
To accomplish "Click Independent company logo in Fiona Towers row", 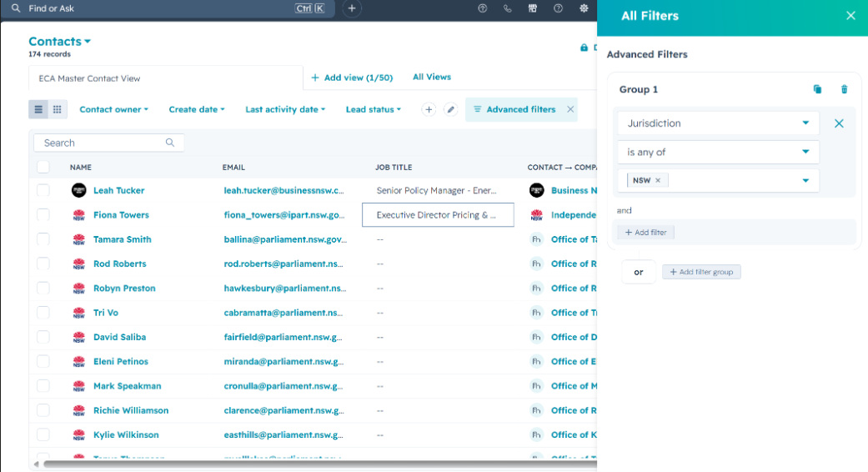I will (536, 214).
